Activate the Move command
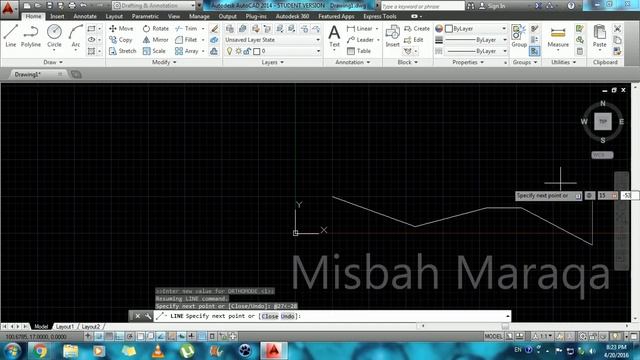 (121, 29)
